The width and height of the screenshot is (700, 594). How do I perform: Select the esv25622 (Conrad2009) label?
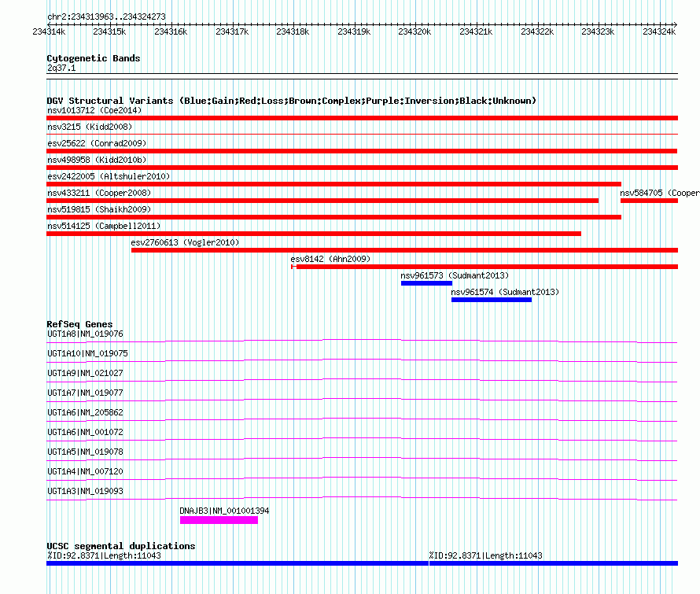(97, 143)
